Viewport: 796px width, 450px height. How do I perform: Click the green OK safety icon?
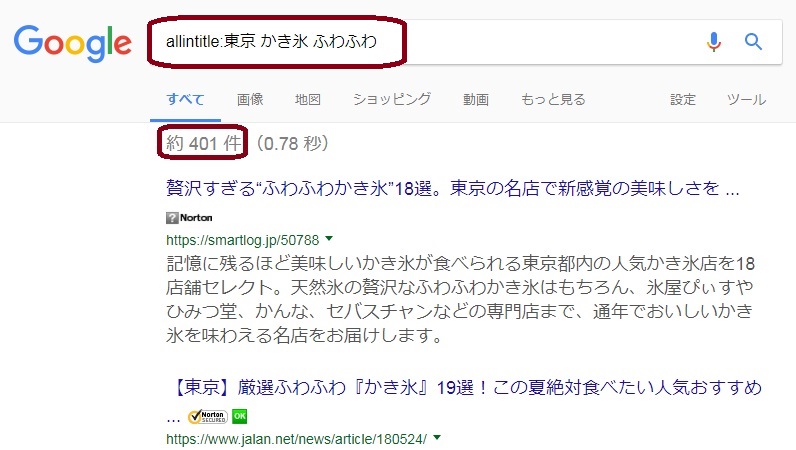tap(240, 416)
